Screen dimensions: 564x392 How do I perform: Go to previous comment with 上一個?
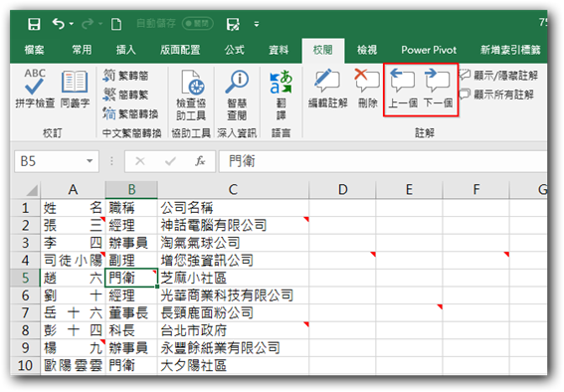pyautogui.click(x=403, y=89)
